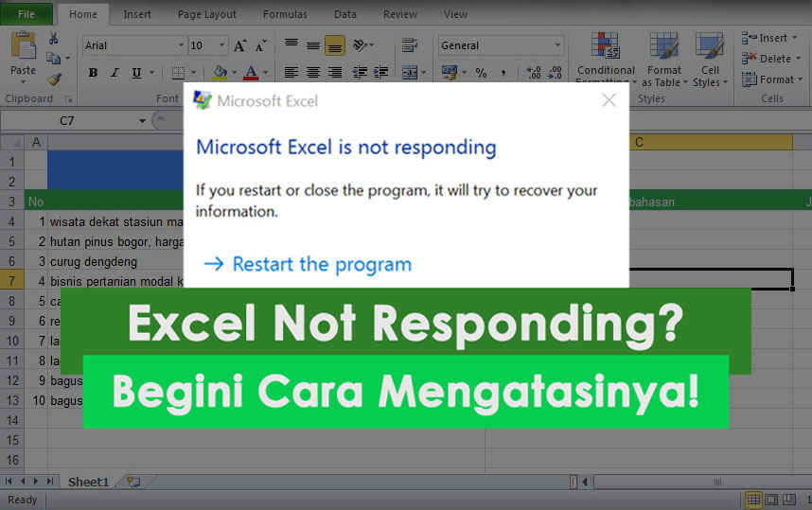Viewport: 812px width, 510px height.
Task: Click the Paste clipboard icon
Action: tap(24, 45)
